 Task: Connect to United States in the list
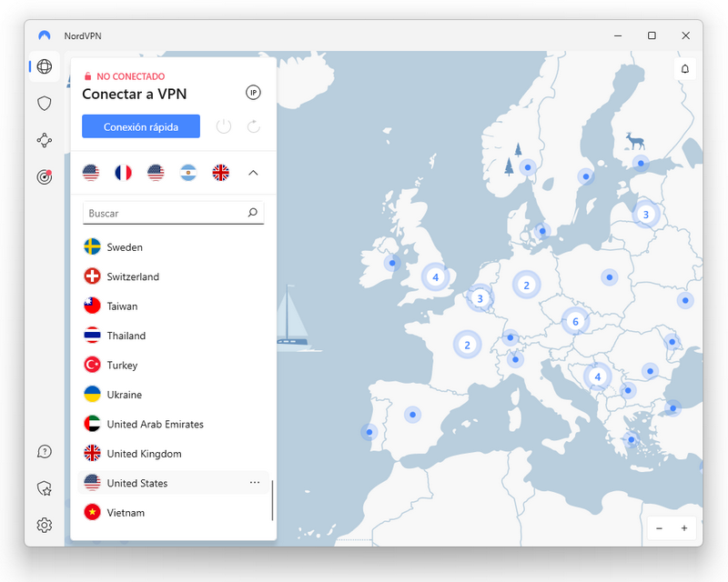coord(174,483)
